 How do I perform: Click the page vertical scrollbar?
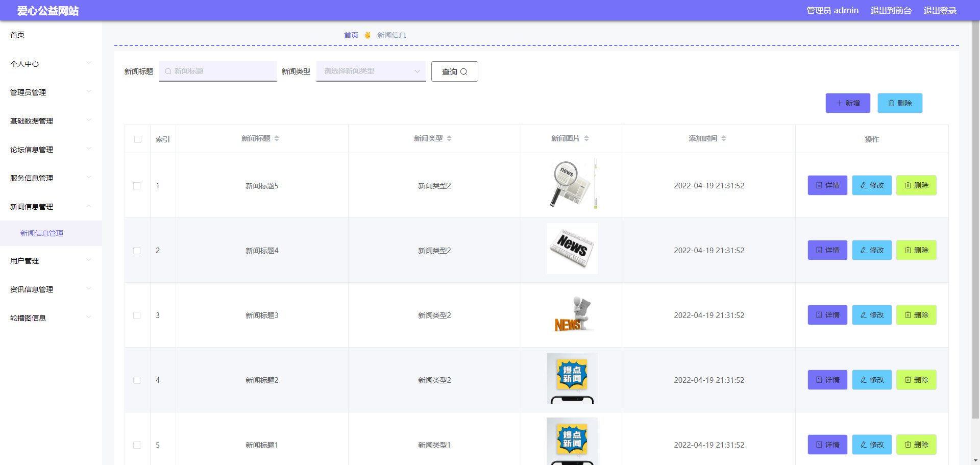[975, 219]
